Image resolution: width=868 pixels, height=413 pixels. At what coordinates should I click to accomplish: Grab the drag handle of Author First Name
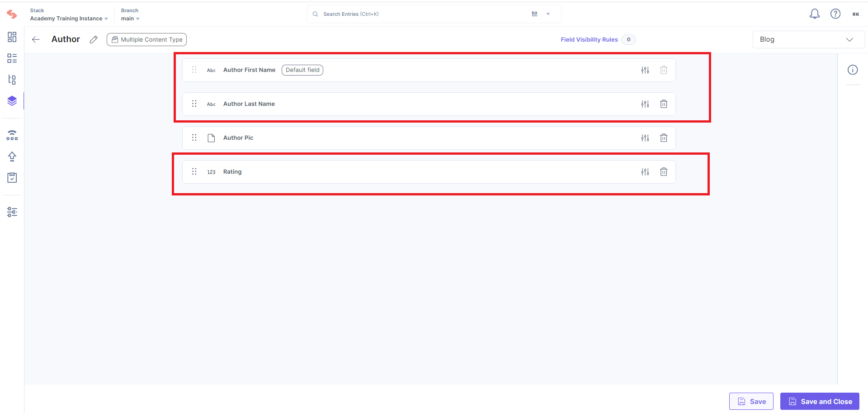click(194, 70)
